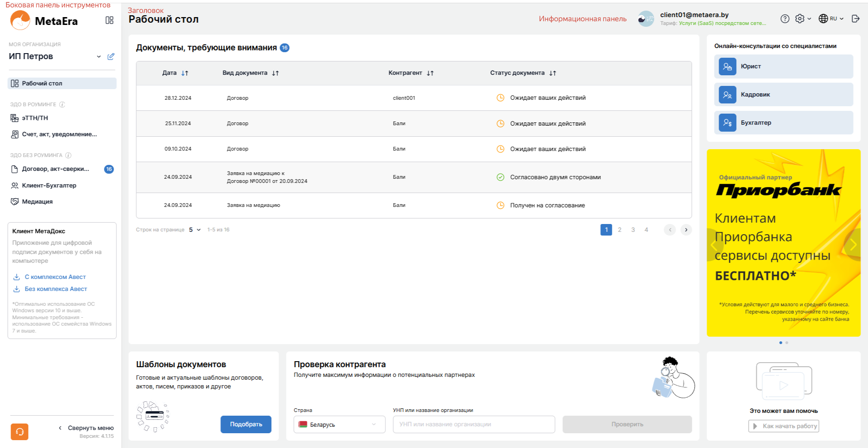Edit organization with the pencil icon
868x448 pixels.
tap(111, 56)
